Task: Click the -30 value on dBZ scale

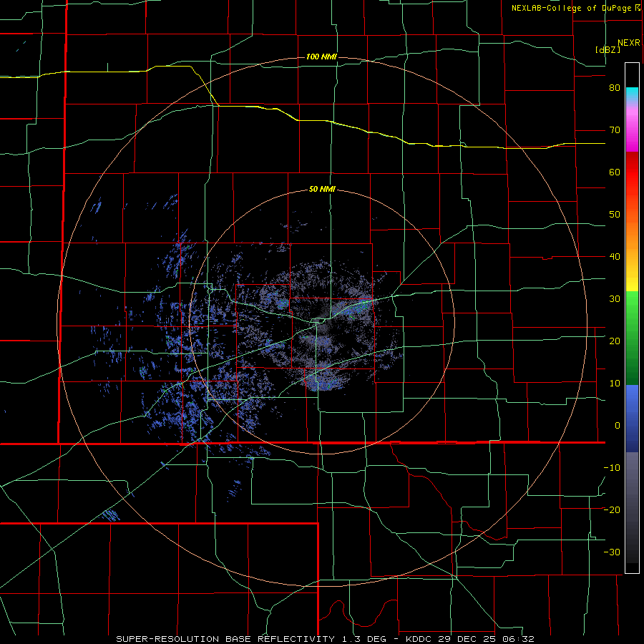Action: 612,552
